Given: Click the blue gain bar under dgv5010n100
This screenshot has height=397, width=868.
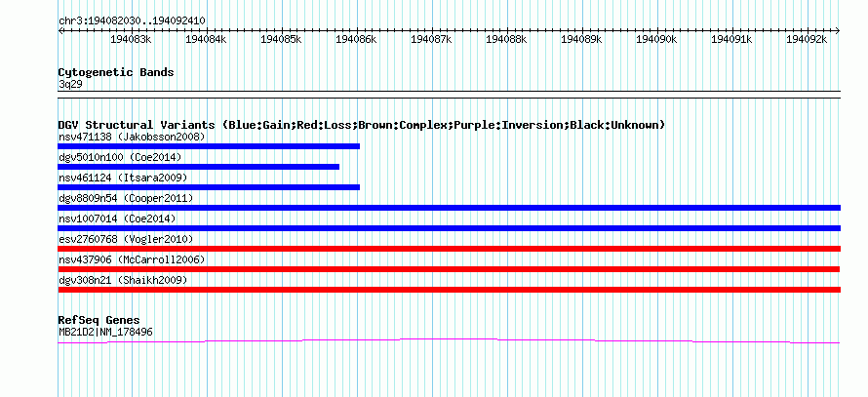Looking at the screenshot, I should (199, 167).
